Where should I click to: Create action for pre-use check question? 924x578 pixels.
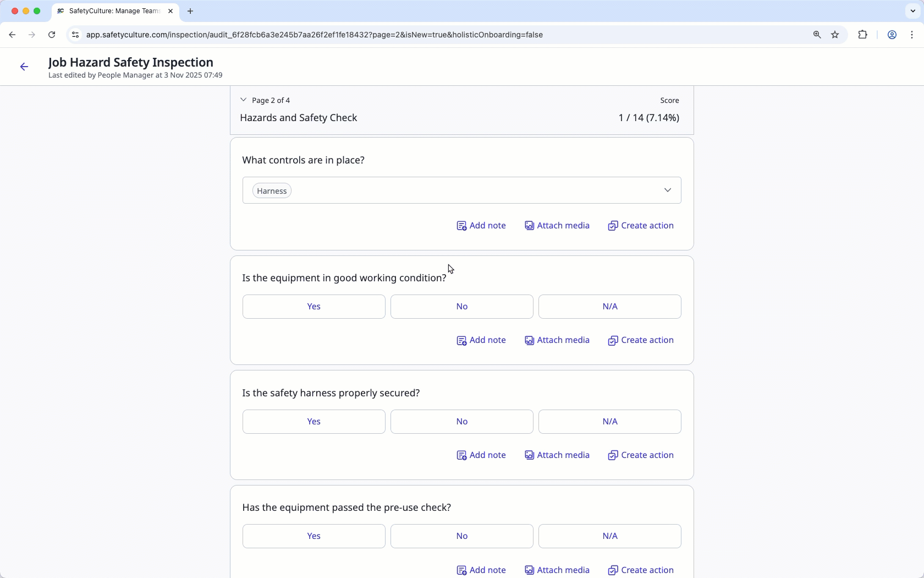point(641,570)
